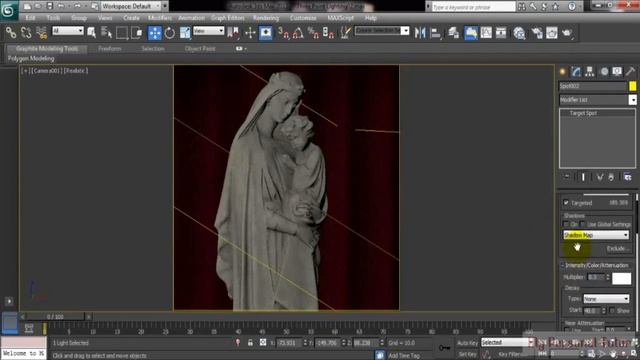
Task: Select the Select Object tool
Action: pos(91,33)
